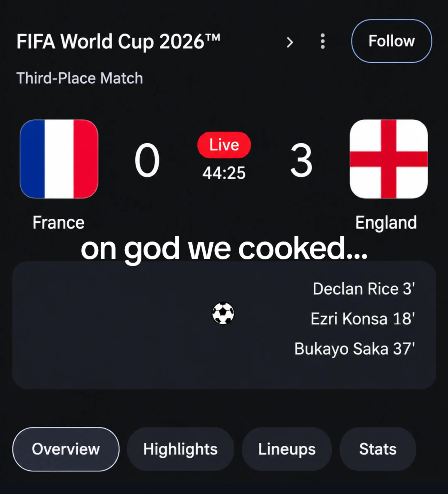Viewport: 448px width, 494px height.
Task: Tap the Third-Place Match label
Action: click(x=80, y=78)
